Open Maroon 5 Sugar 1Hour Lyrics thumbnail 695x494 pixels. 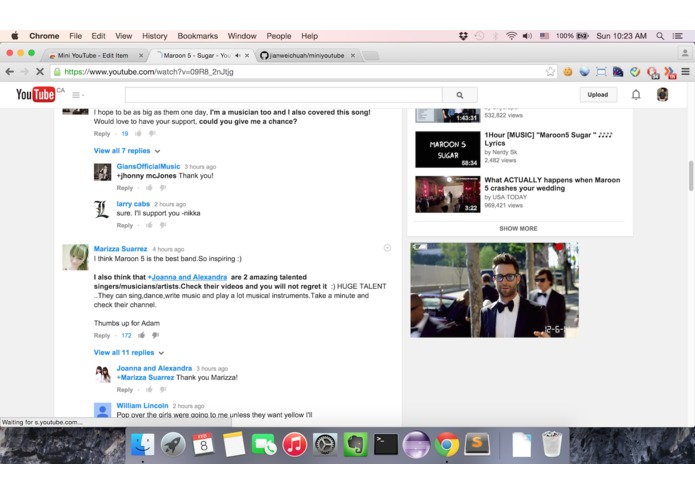tap(448, 149)
